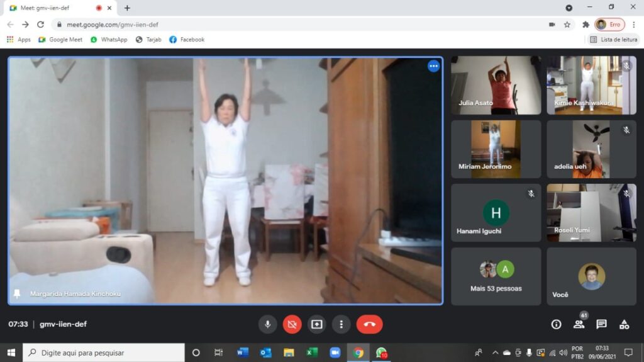Viewport: 644px width, 362px height.
Task: Show the participants list
Action: pos(579,324)
